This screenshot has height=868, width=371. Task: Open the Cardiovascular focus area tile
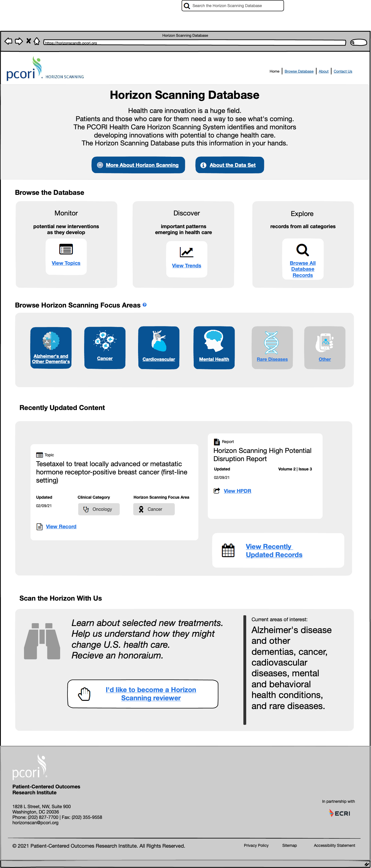[159, 347]
